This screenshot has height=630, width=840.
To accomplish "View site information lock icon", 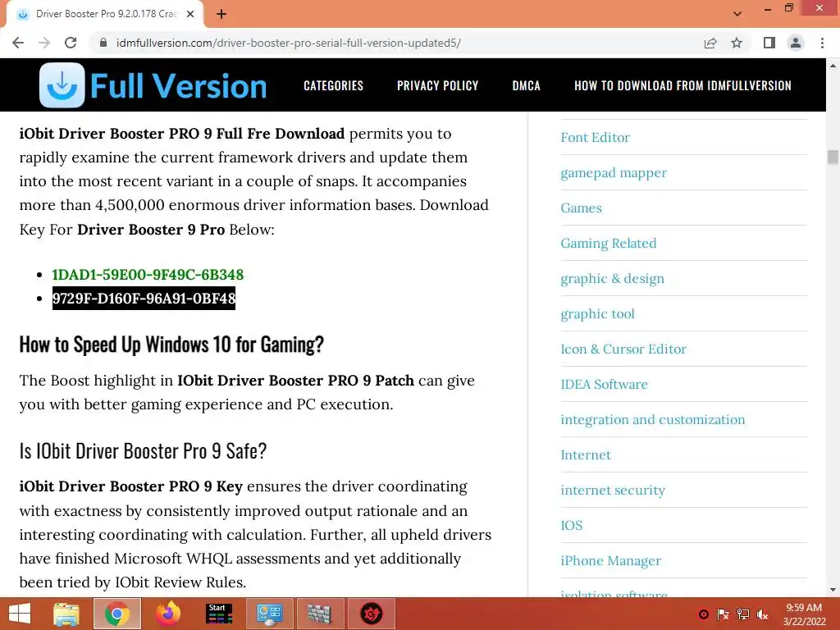I will pyautogui.click(x=103, y=43).
